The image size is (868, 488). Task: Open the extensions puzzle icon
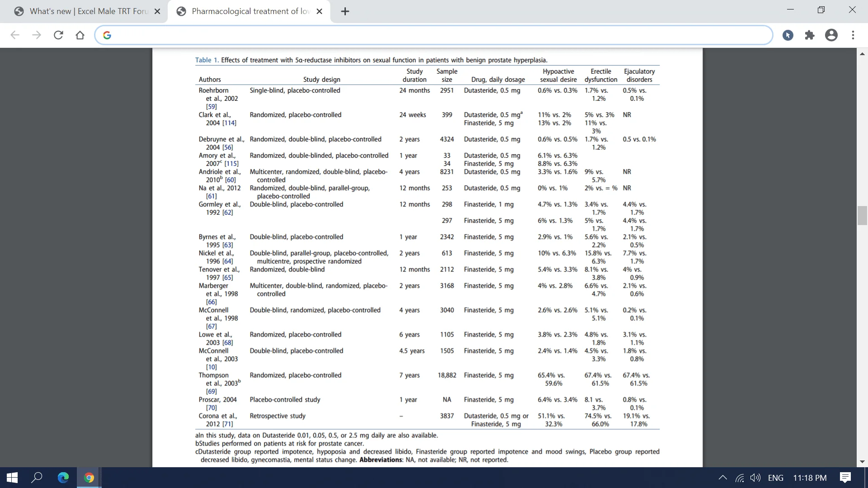pyautogui.click(x=810, y=35)
